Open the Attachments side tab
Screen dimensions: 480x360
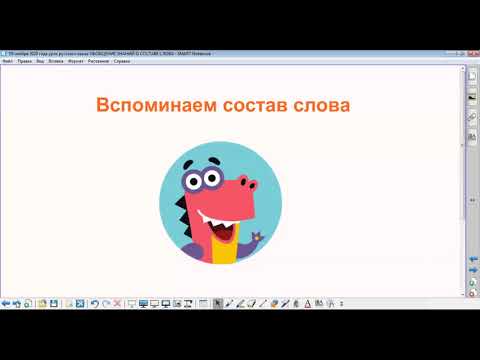pos(472,117)
